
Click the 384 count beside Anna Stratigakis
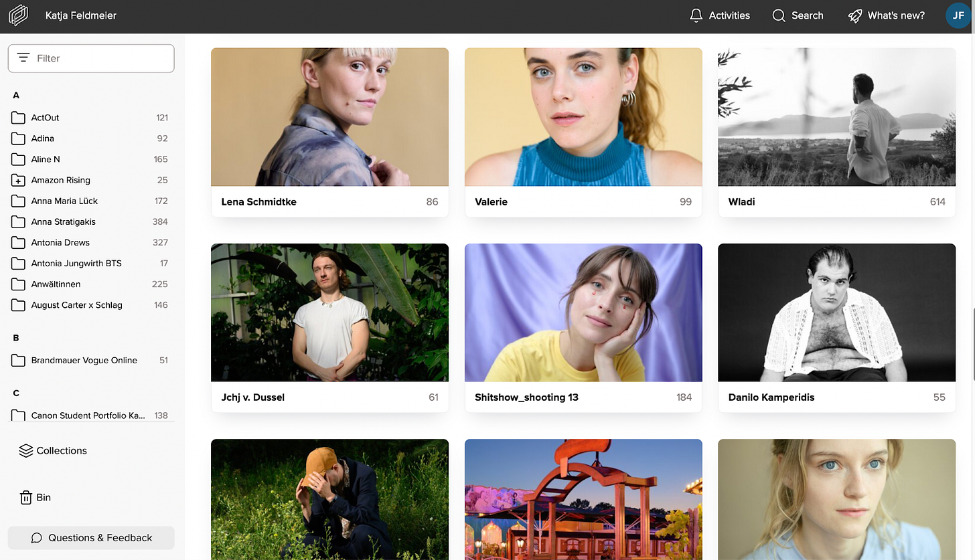(159, 221)
